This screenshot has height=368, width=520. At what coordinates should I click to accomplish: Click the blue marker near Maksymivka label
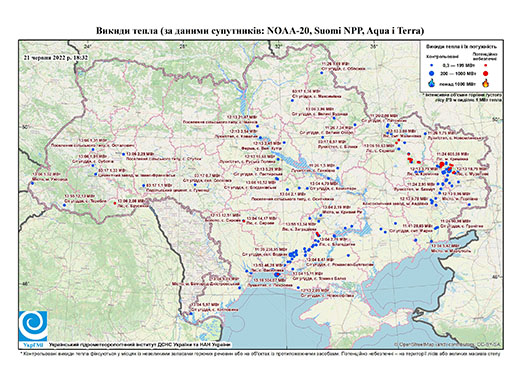pos(292,100)
